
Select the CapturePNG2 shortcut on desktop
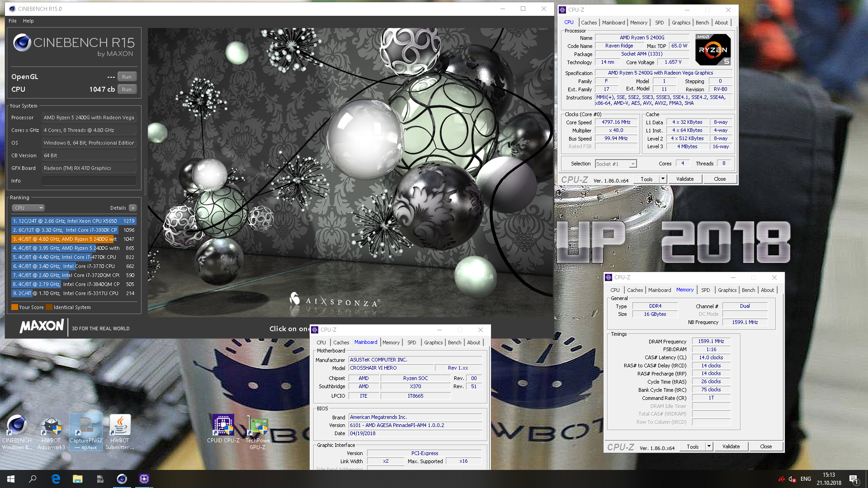tap(86, 432)
